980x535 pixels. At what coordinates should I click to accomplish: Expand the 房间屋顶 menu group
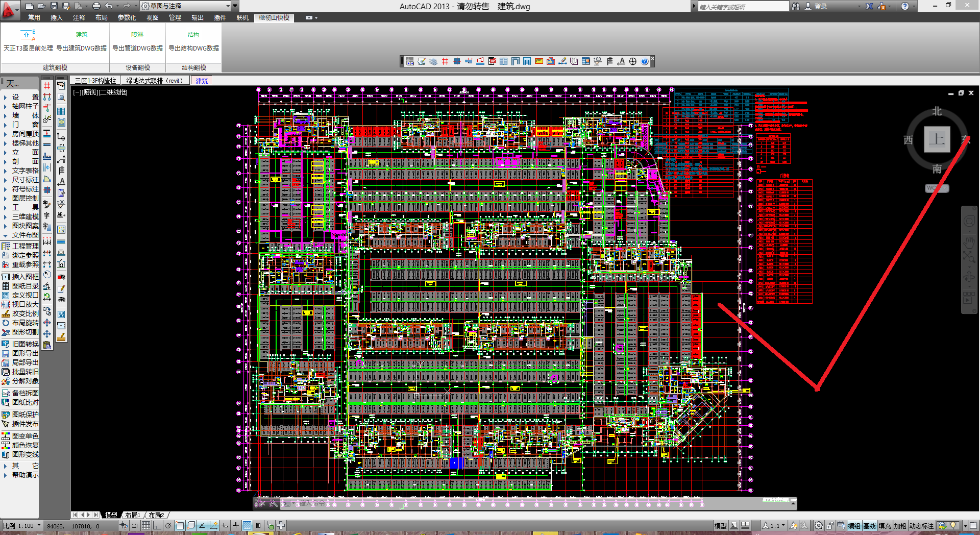coord(20,134)
